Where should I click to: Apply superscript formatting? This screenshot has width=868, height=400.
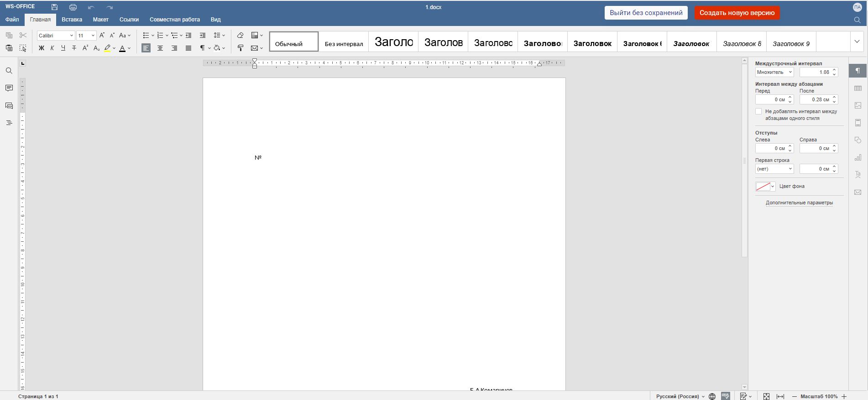pyautogui.click(x=85, y=48)
